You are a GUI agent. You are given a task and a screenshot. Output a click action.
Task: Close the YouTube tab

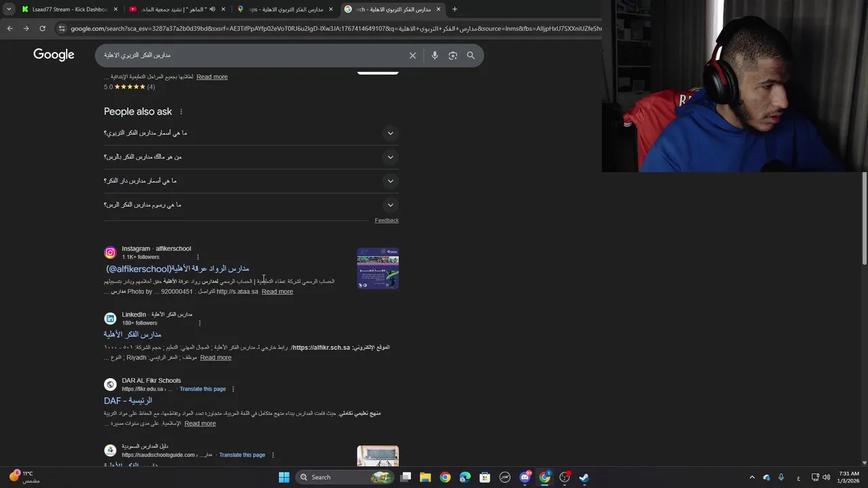pyautogui.click(x=223, y=9)
